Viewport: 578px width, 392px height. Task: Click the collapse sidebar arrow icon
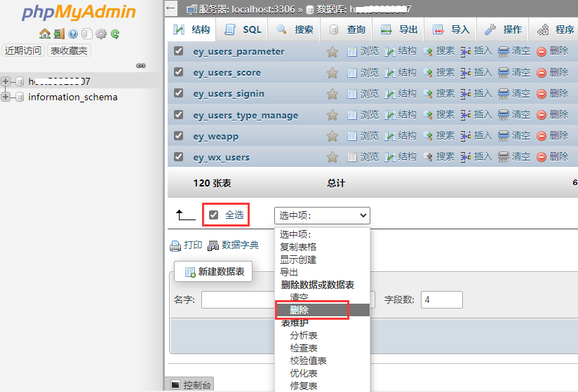coord(170,8)
